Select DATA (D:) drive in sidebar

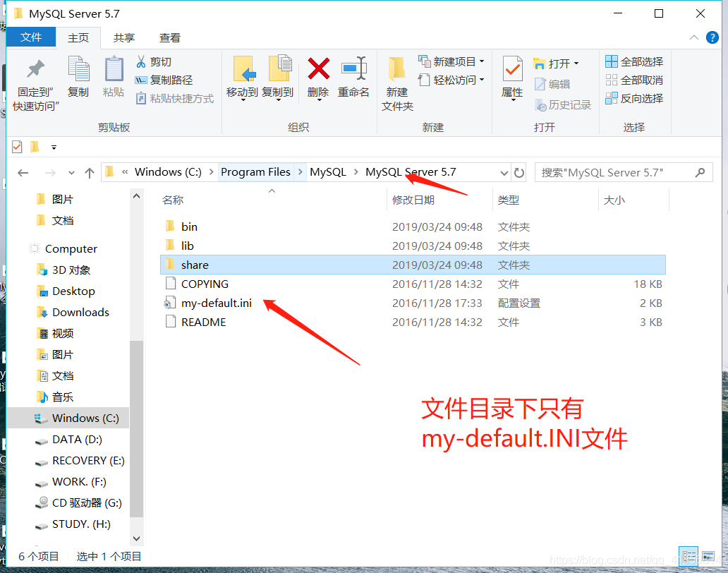pyautogui.click(x=77, y=439)
